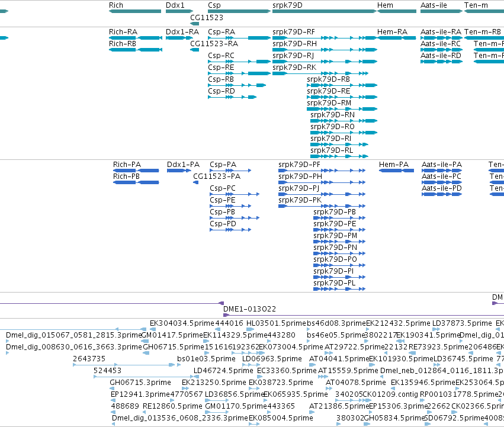Screen dimensions: 504x427
Task: Select transcript srpk79D-RB
Action: pyautogui.click(x=342, y=85)
